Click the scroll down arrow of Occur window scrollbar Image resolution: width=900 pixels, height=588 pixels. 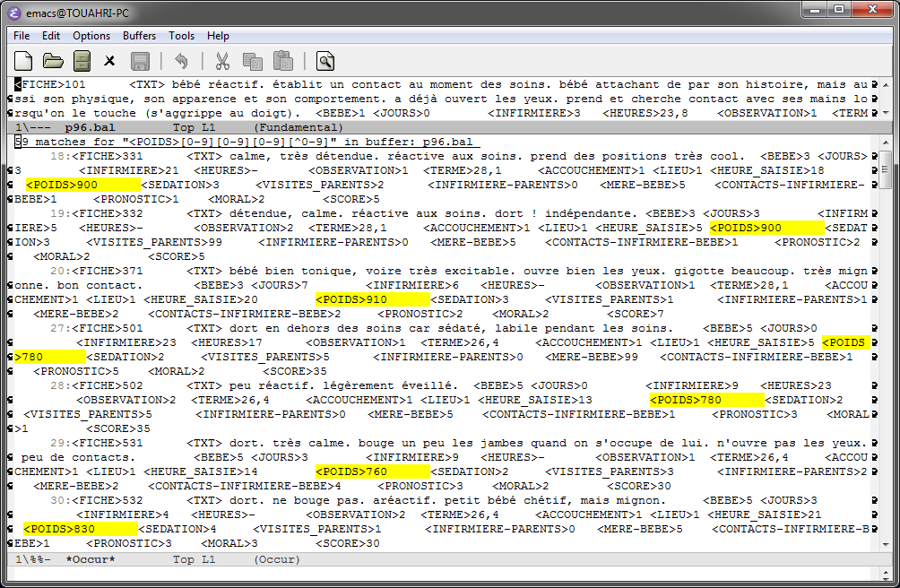(885, 544)
